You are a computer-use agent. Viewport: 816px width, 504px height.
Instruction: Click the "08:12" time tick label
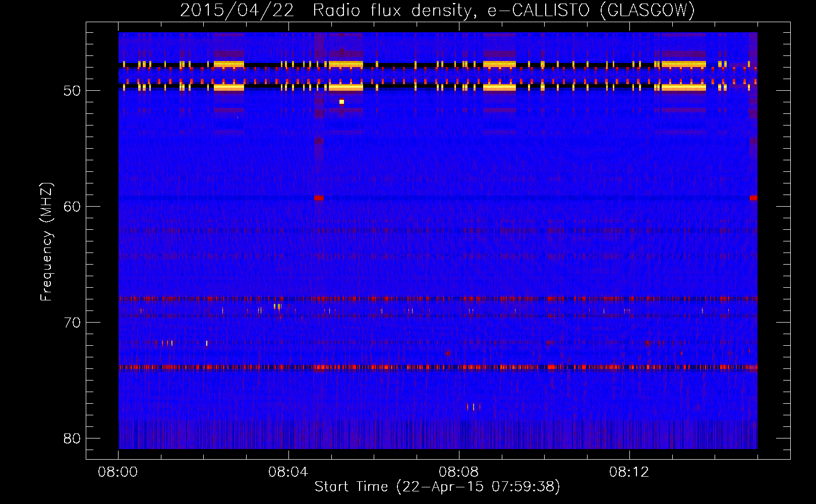[629, 472]
